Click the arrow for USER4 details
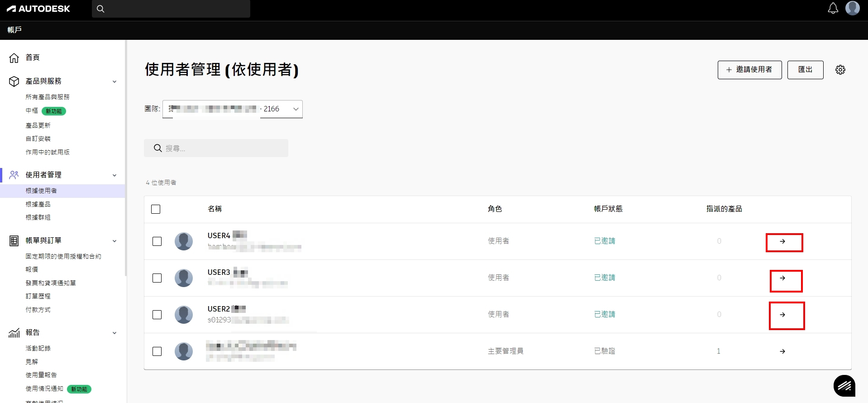 782,241
